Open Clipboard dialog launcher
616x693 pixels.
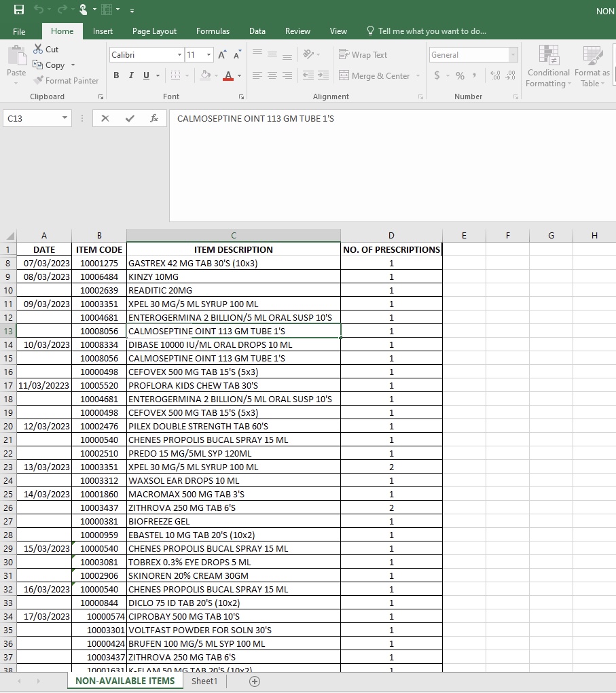[101, 96]
